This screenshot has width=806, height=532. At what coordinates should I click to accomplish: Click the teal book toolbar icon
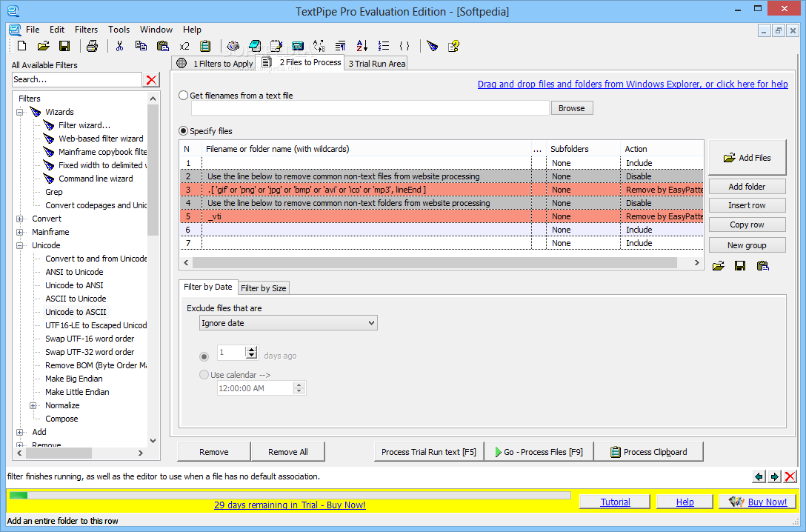pos(254,46)
